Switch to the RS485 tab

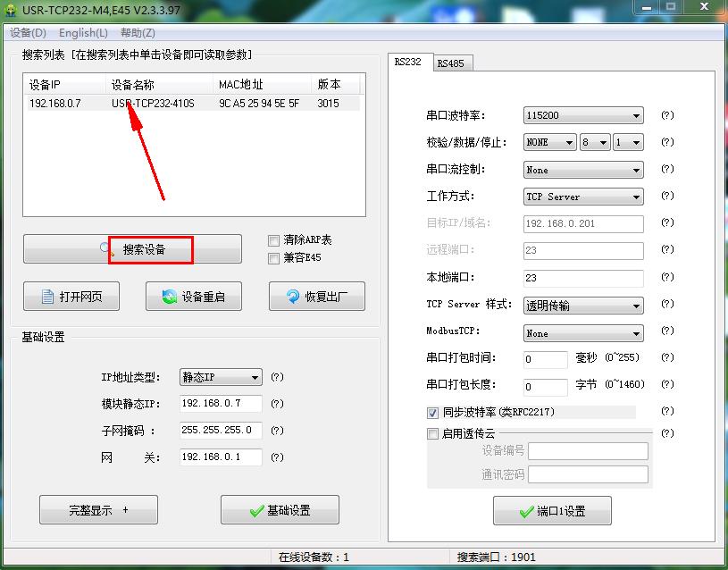tap(449, 63)
